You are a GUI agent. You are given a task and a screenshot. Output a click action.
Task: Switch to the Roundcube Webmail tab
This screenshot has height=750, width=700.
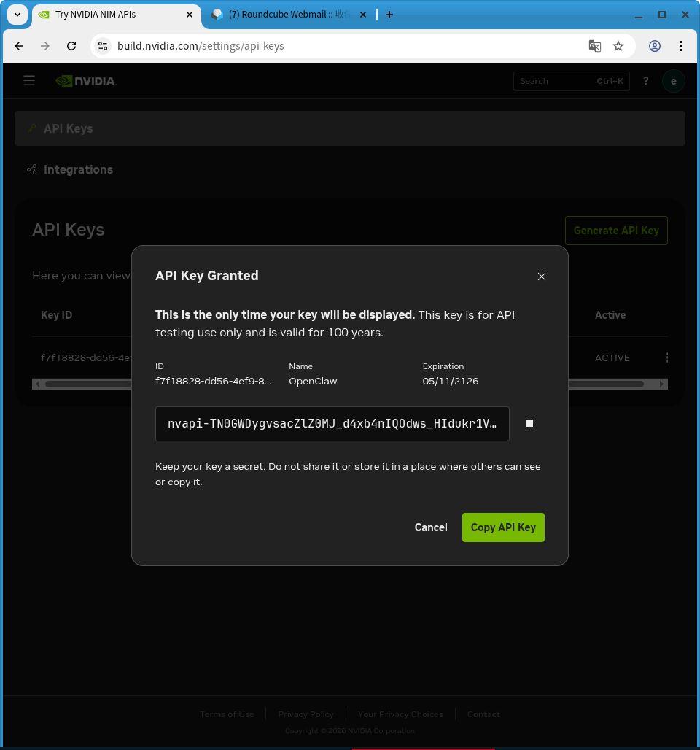(288, 15)
